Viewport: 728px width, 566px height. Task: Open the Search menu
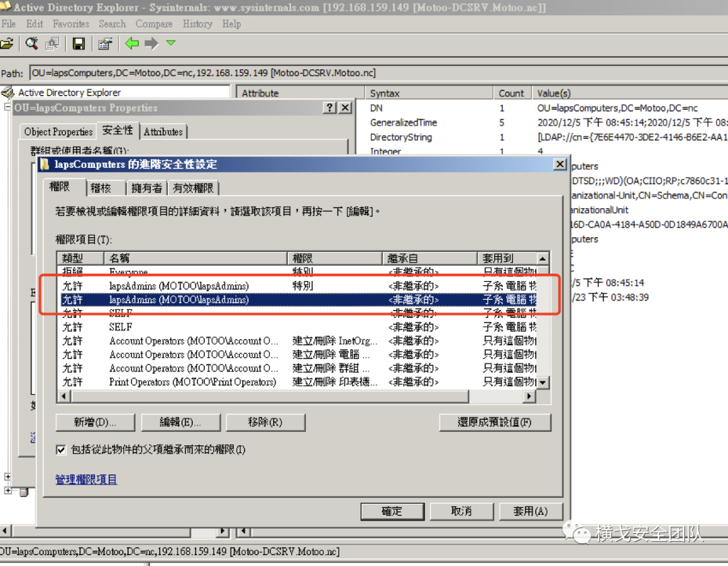(x=112, y=24)
